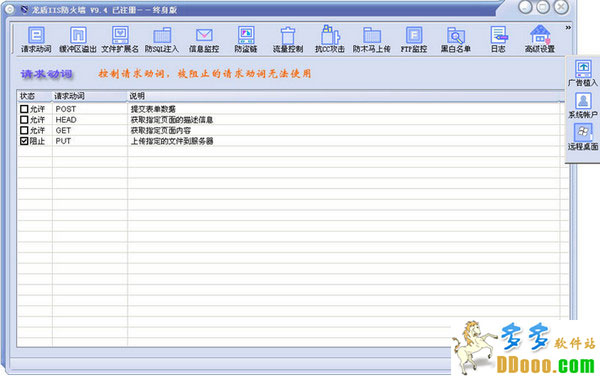Toggle the HEAD verb checkbox
Screen dimensions: 600x376
pyautogui.click(x=24, y=120)
